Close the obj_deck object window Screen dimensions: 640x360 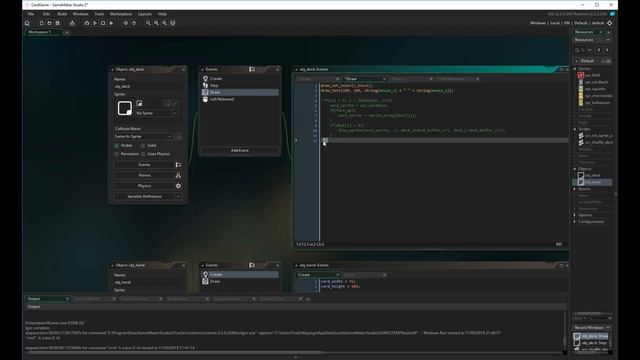click(183, 69)
